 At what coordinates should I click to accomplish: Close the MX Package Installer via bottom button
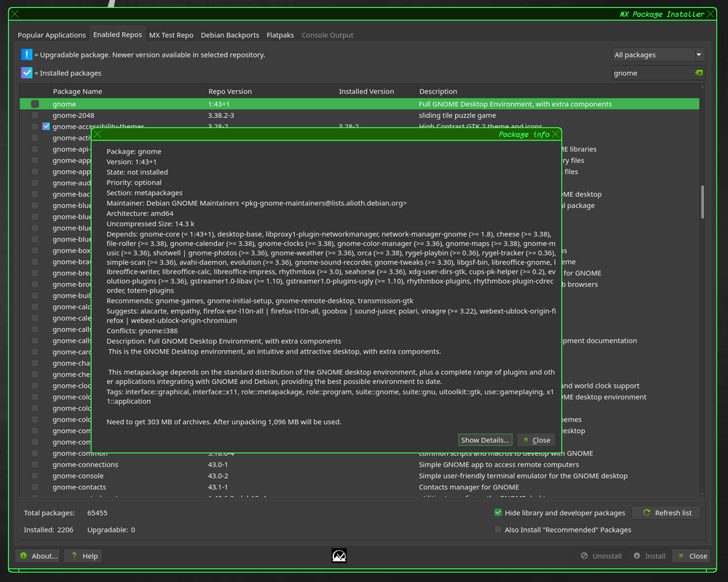(x=692, y=556)
